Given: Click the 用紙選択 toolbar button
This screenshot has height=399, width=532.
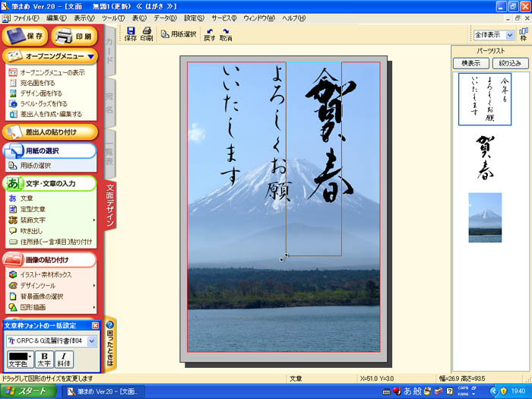Looking at the screenshot, I should 179,34.
